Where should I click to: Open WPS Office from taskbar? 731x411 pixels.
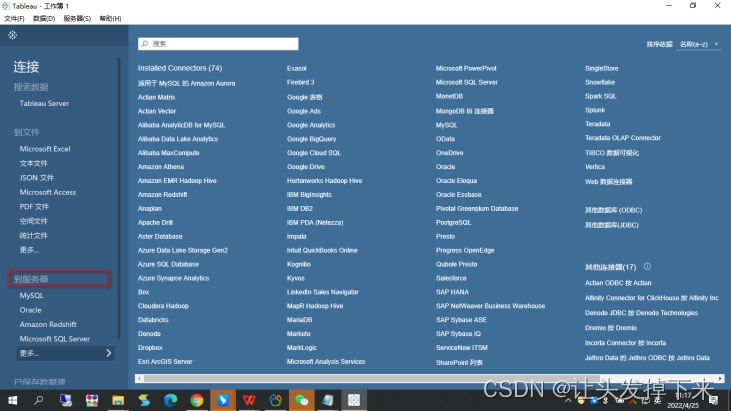click(249, 400)
